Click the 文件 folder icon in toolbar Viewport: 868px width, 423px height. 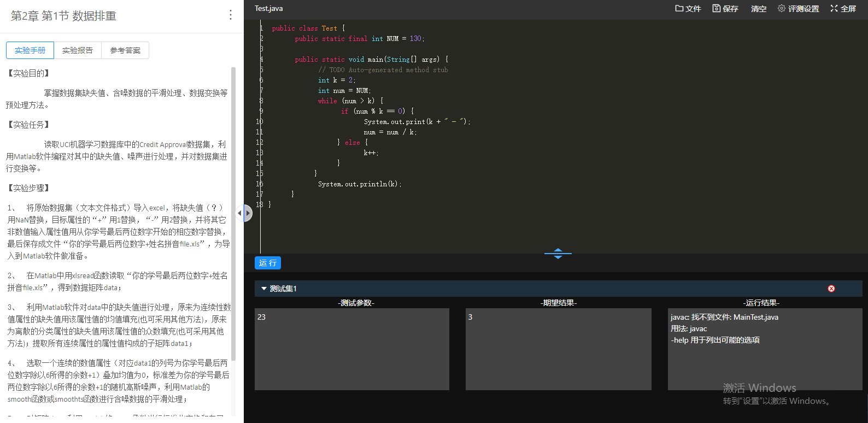pyautogui.click(x=679, y=9)
